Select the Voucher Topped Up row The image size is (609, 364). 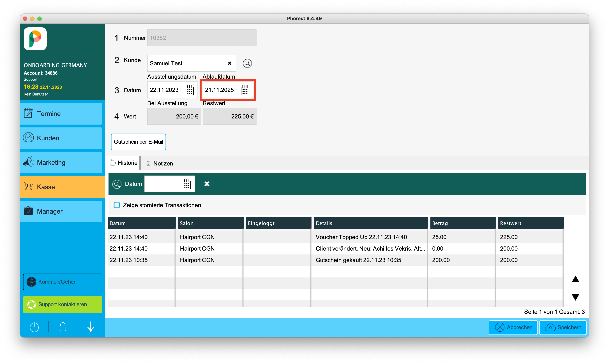(x=335, y=237)
